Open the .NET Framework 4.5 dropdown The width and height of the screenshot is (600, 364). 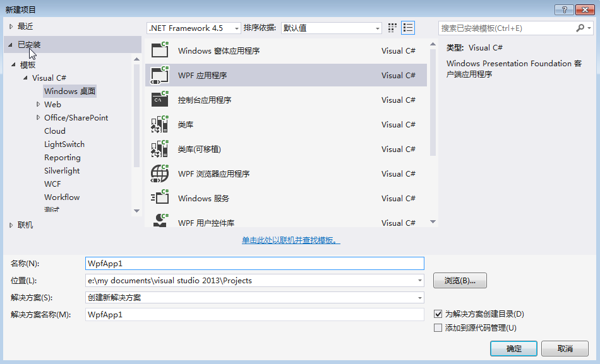[x=194, y=28]
